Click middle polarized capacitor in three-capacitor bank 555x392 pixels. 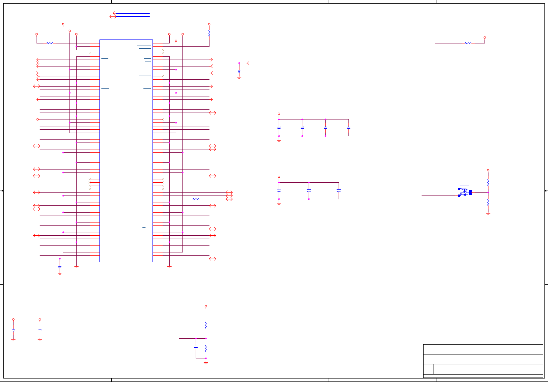pyautogui.click(x=309, y=191)
